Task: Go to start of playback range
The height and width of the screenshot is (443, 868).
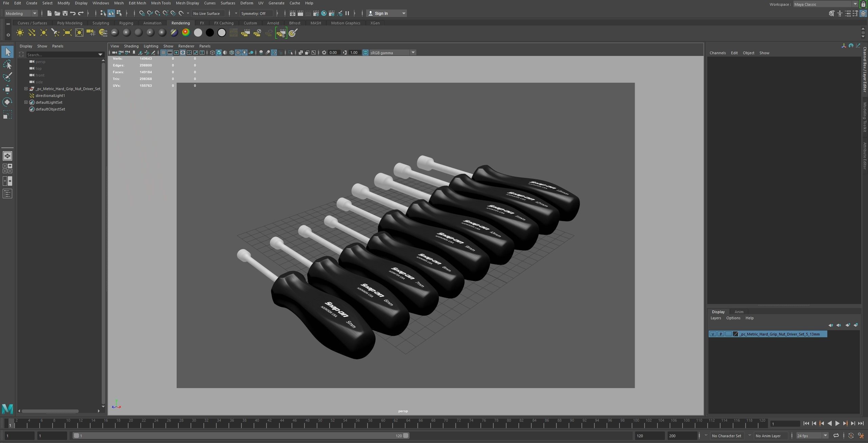Action: coord(806,423)
